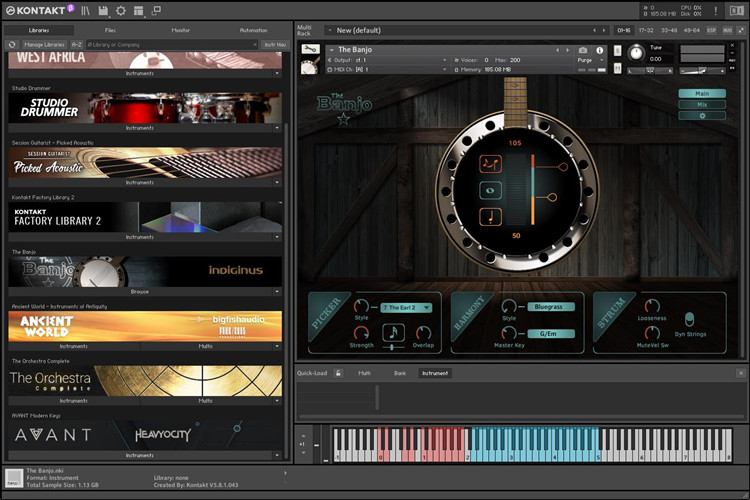This screenshot has height=500, width=750.
Task: Toggle the Quick-Load lock icon
Action: (x=338, y=373)
